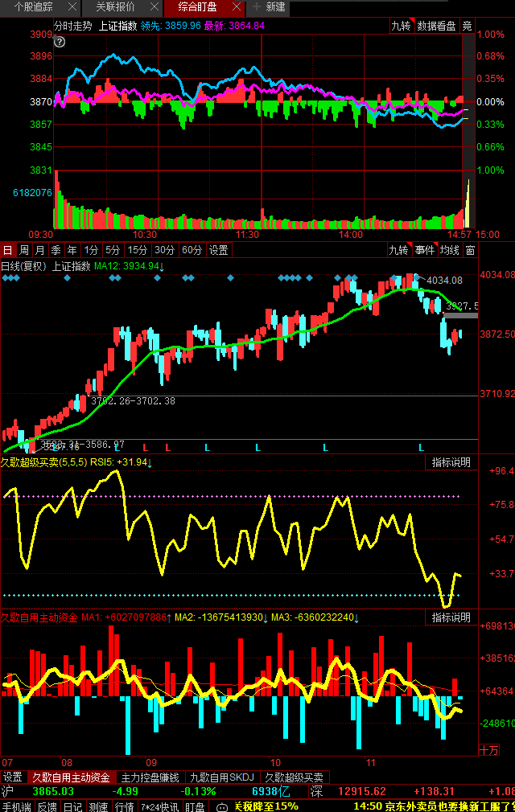Click the 久歌超级买卖(5,5,5) indicator title
The width and height of the screenshot is (515, 812).
pos(44,462)
